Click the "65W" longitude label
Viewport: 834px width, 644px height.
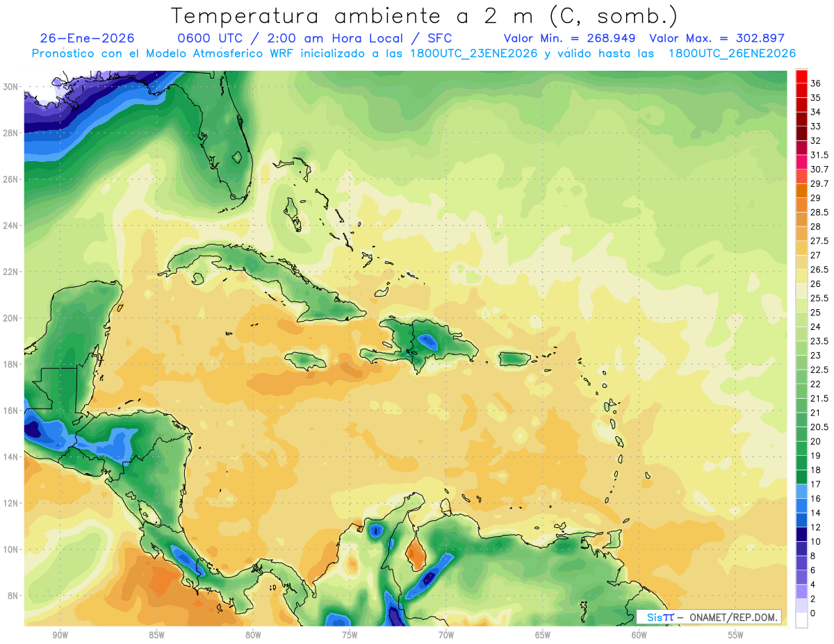543,636
